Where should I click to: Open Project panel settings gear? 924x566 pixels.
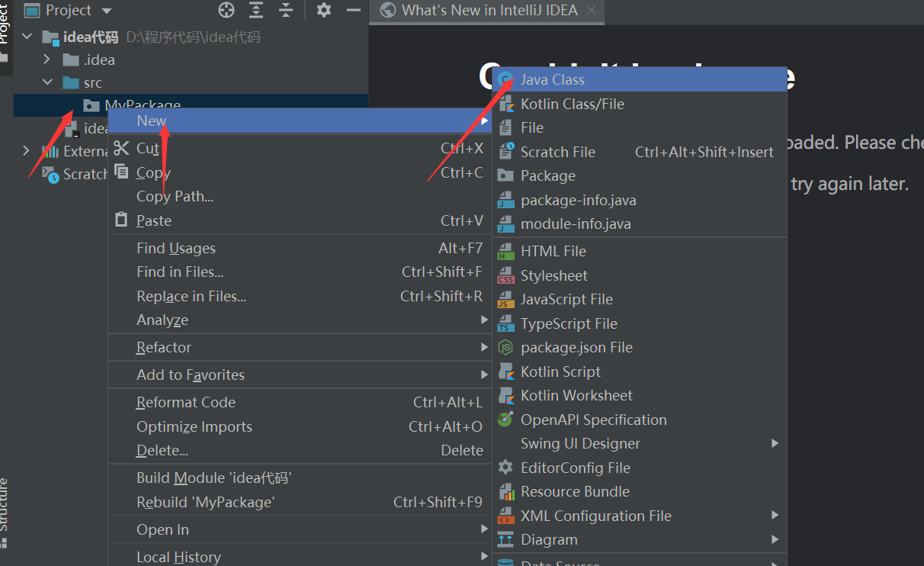point(324,11)
